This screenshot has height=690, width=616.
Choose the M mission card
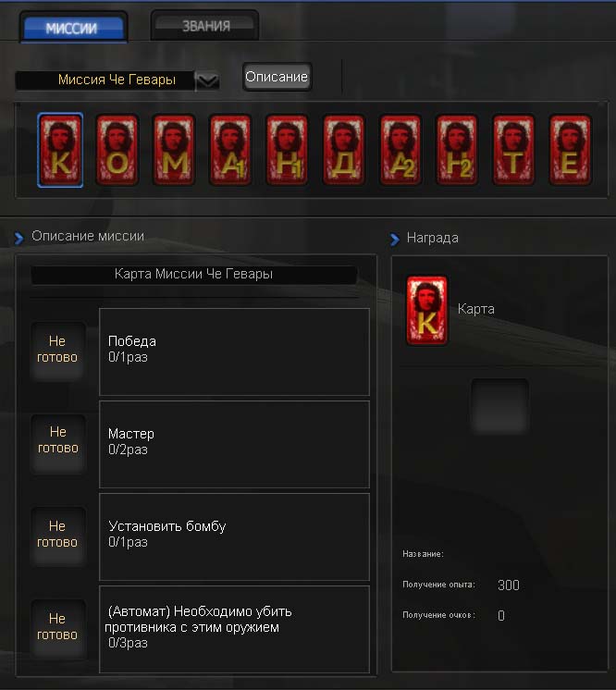point(174,150)
